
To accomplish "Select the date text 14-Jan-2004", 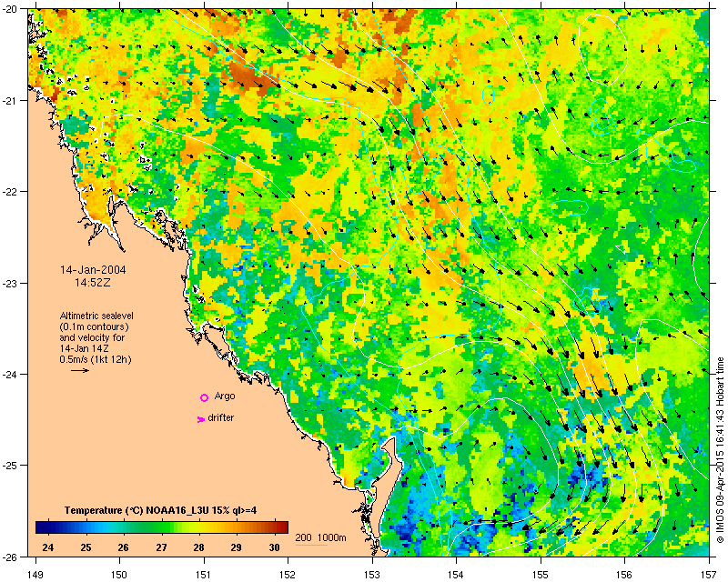I will pyautogui.click(x=93, y=270).
